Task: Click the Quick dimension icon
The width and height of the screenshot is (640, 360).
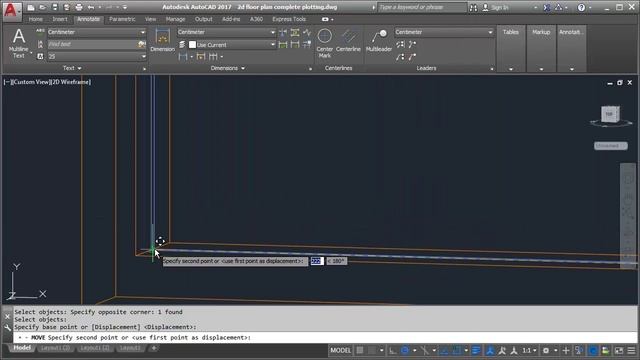Action: click(x=200, y=57)
